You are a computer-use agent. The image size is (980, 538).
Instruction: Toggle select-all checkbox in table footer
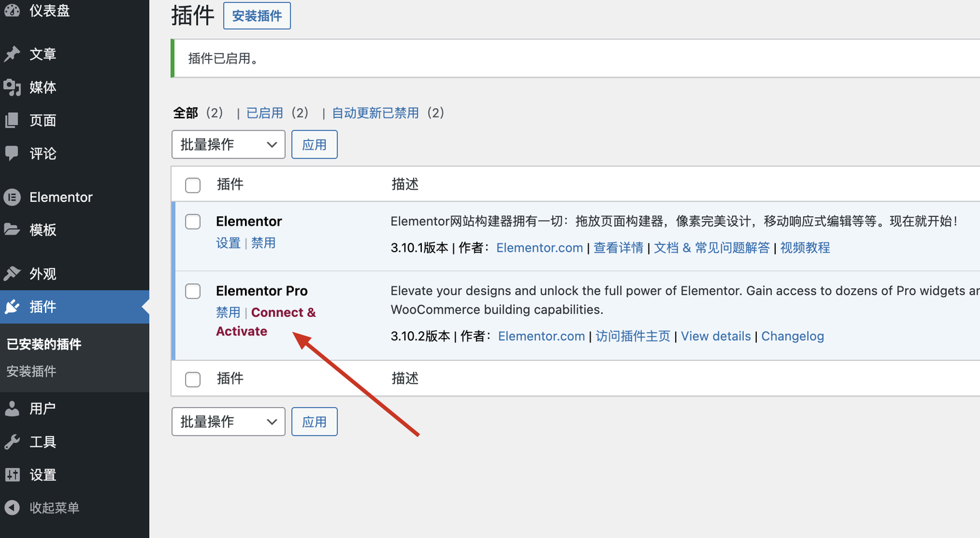(193, 379)
